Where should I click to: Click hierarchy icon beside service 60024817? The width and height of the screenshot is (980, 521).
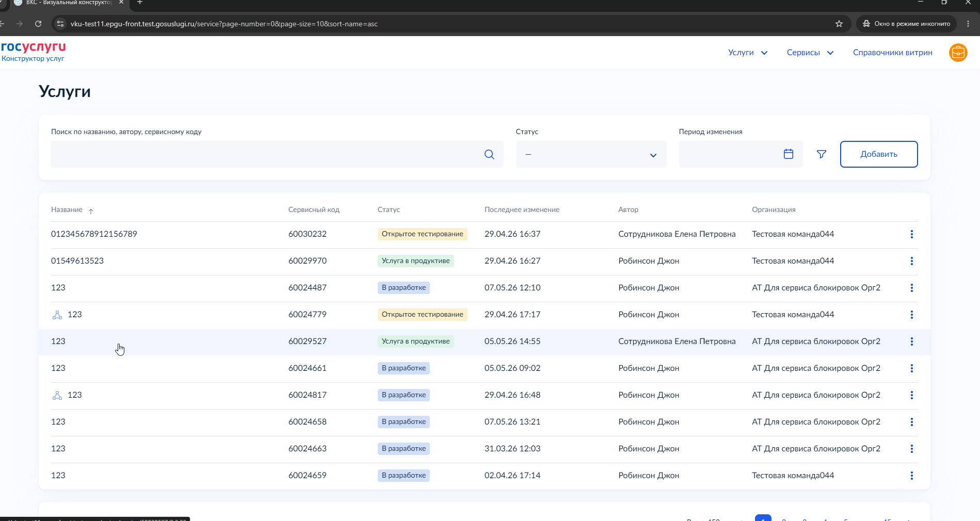pos(57,395)
